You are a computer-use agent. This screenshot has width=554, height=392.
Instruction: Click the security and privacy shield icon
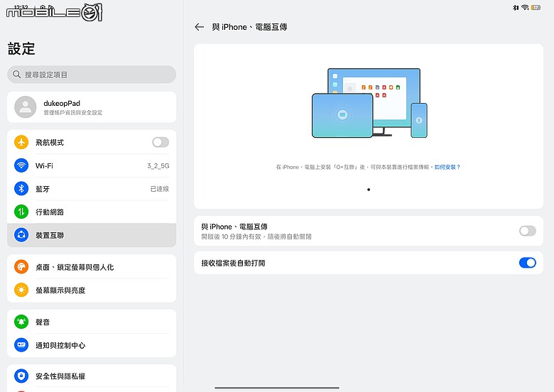[21, 376]
